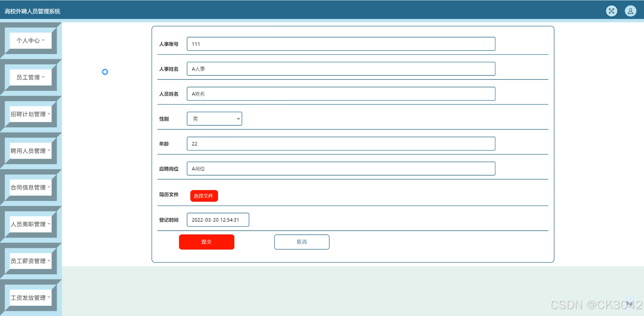This screenshot has height=316, width=644.
Task: Click the fullscreen toggle icon in header
Action: [611, 11]
